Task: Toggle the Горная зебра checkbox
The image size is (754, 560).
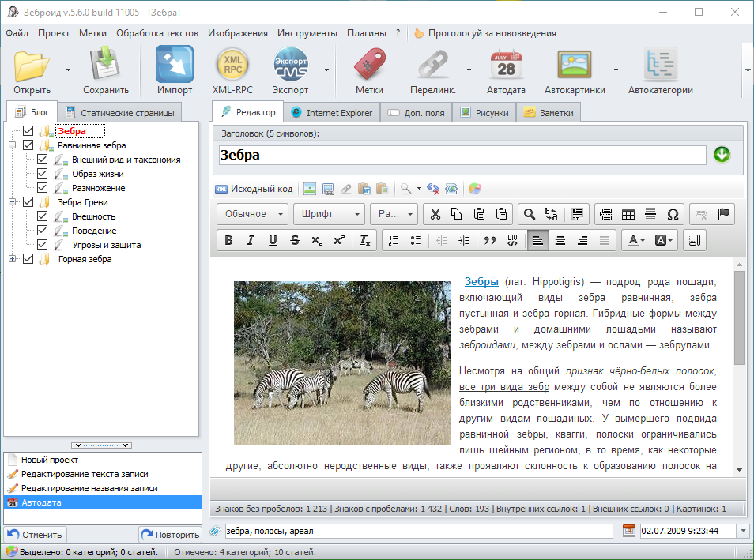Action: (28, 259)
